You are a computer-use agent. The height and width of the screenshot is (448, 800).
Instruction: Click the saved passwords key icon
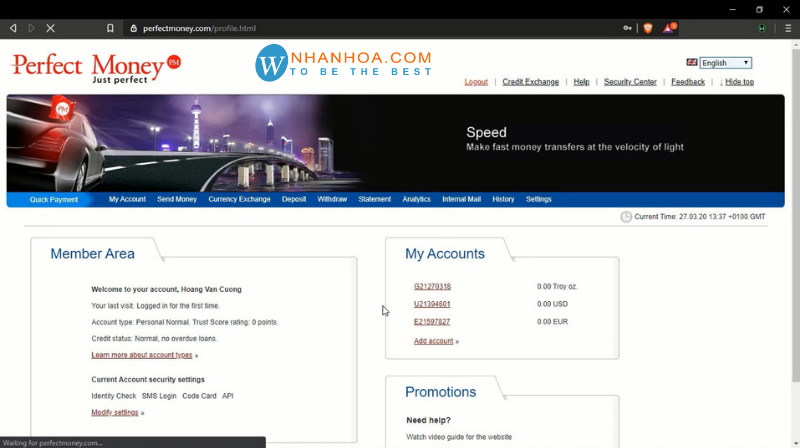tap(626, 28)
